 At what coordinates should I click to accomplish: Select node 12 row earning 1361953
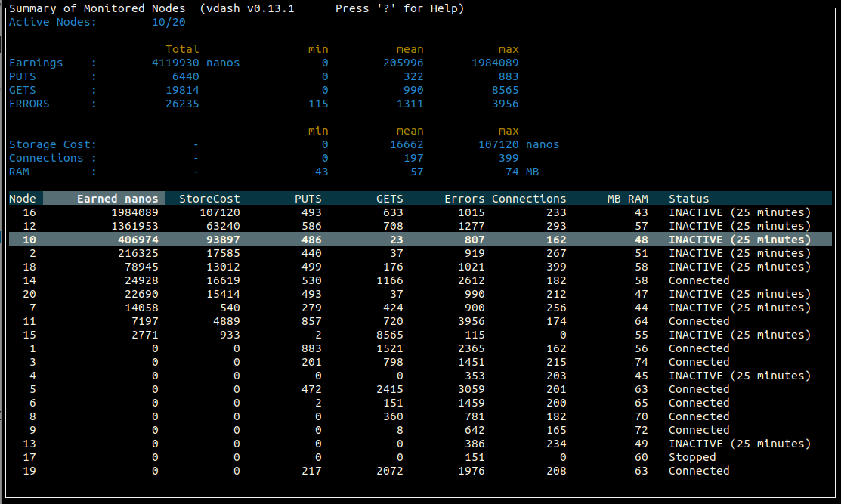tap(420, 226)
